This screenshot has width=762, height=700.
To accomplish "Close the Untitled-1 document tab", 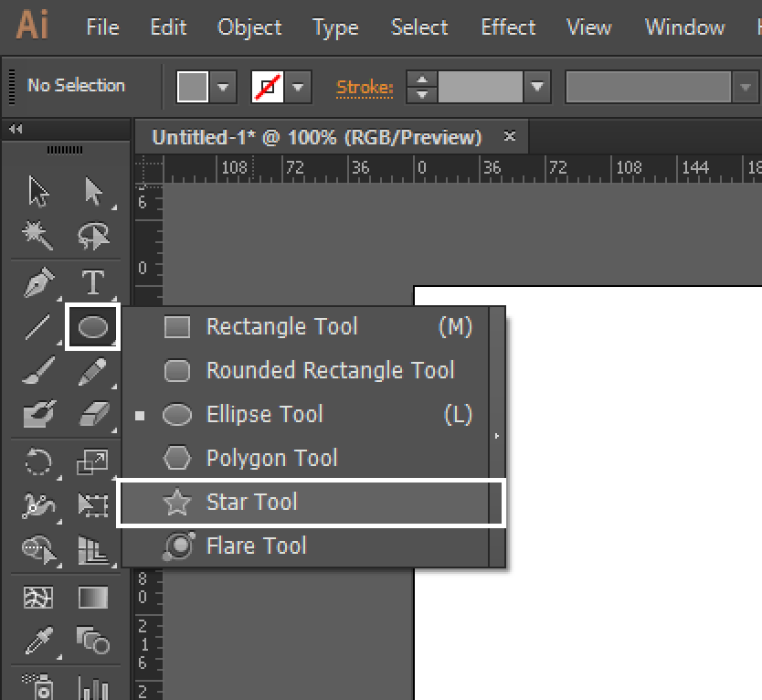I will 509,135.
